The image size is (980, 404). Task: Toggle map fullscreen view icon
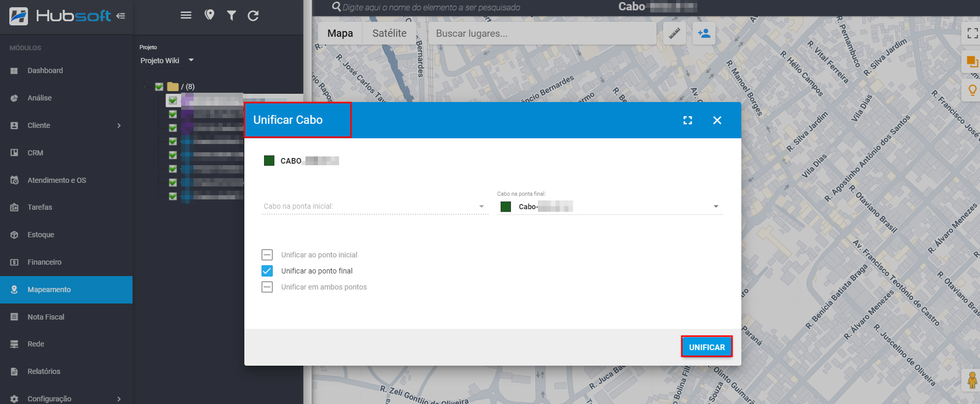pos(972,33)
